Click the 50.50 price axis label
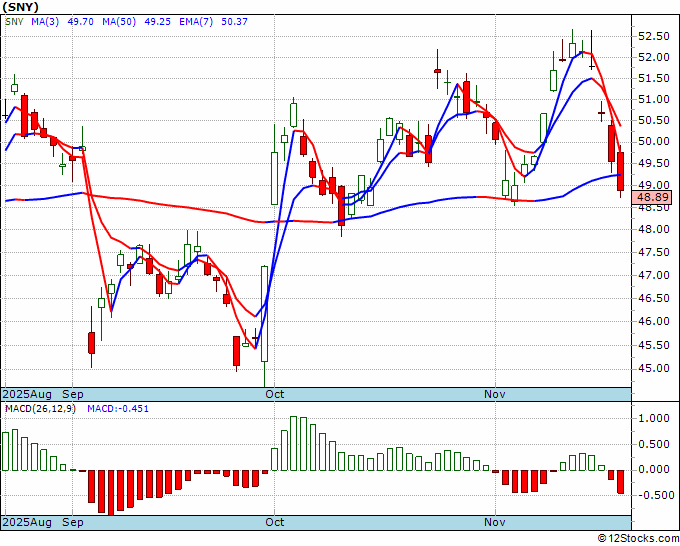The width and height of the screenshot is (680, 546). pos(654,120)
